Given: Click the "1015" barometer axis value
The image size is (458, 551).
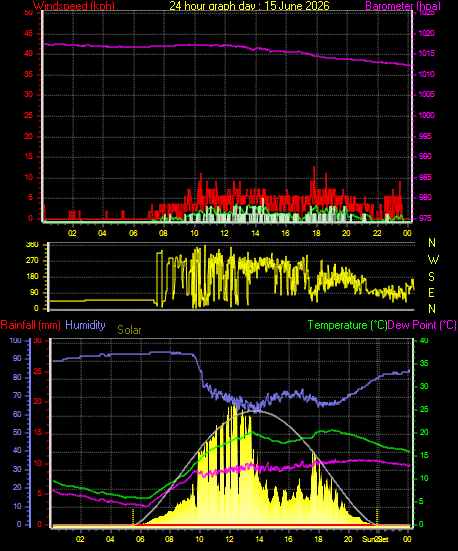Looking at the screenshot, I should point(426,53).
